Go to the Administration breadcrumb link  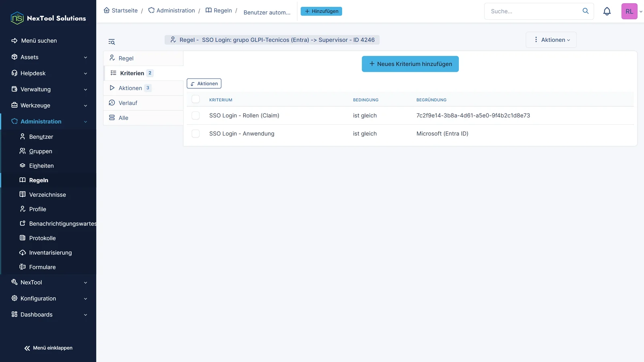171,10
